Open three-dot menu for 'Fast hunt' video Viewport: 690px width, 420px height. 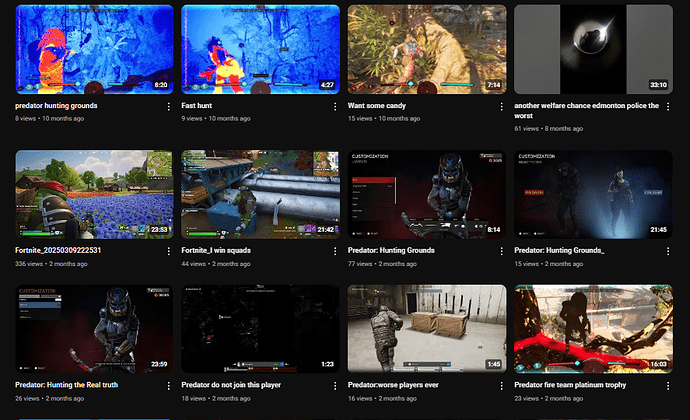[335, 107]
